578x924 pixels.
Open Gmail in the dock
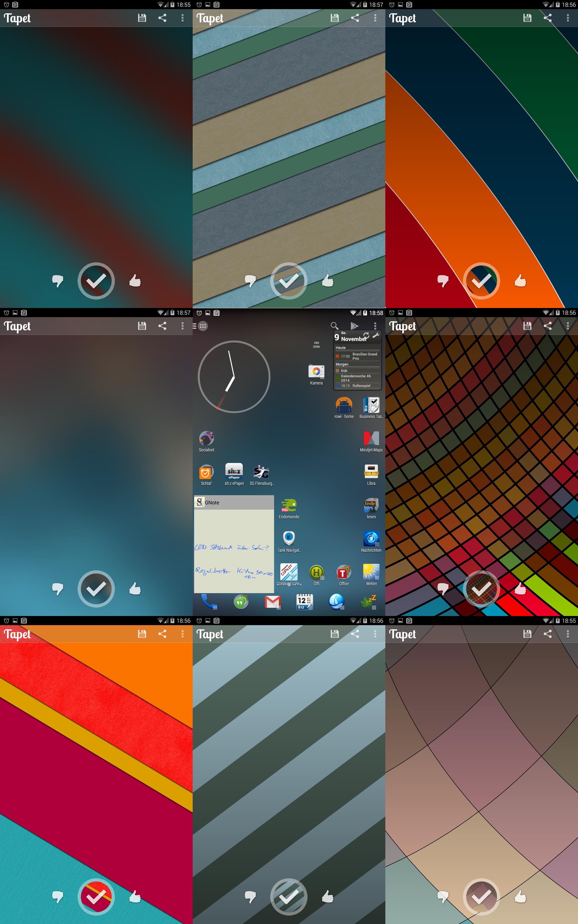(273, 602)
